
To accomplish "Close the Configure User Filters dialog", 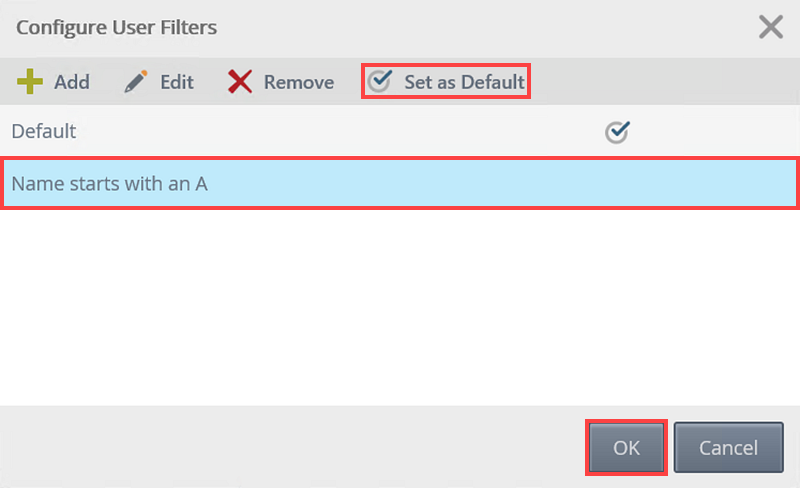I will point(770,27).
